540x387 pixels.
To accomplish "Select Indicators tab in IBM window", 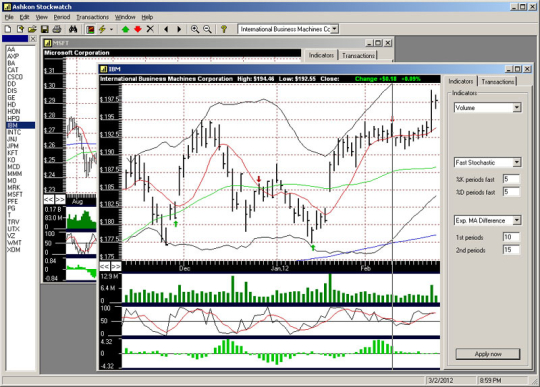I will [x=460, y=81].
